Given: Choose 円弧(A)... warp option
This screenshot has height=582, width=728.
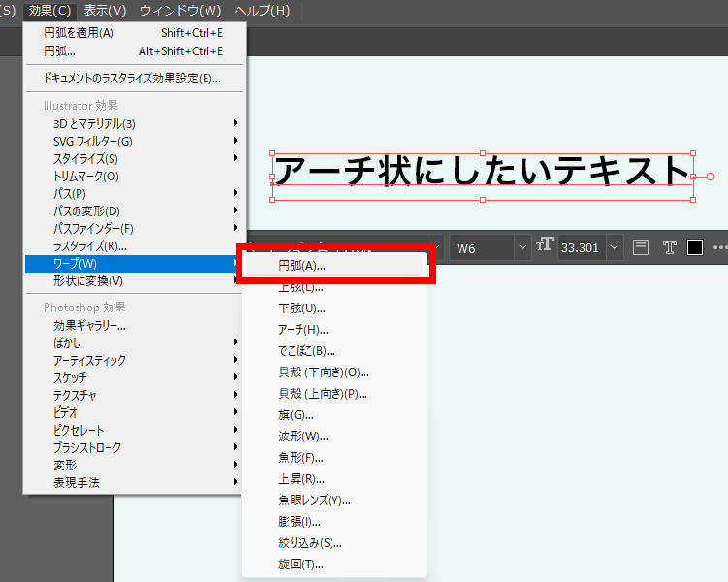Looking at the screenshot, I should (x=334, y=266).
